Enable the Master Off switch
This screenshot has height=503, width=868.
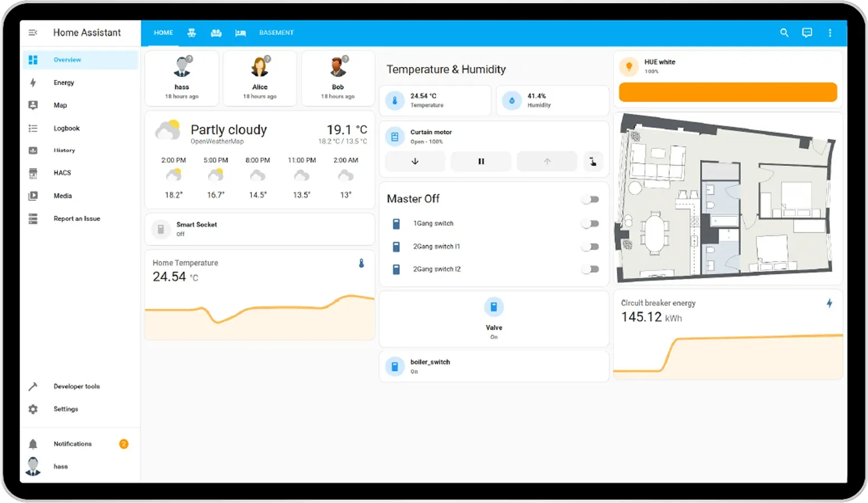point(590,199)
